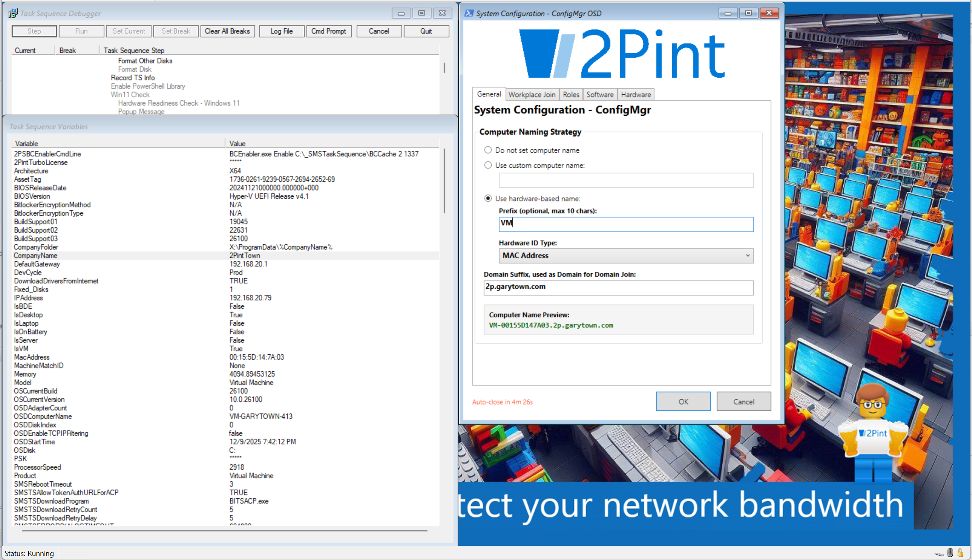Switch to the Workplace Join tab
Image resolution: width=972 pixels, height=560 pixels.
tap(531, 95)
